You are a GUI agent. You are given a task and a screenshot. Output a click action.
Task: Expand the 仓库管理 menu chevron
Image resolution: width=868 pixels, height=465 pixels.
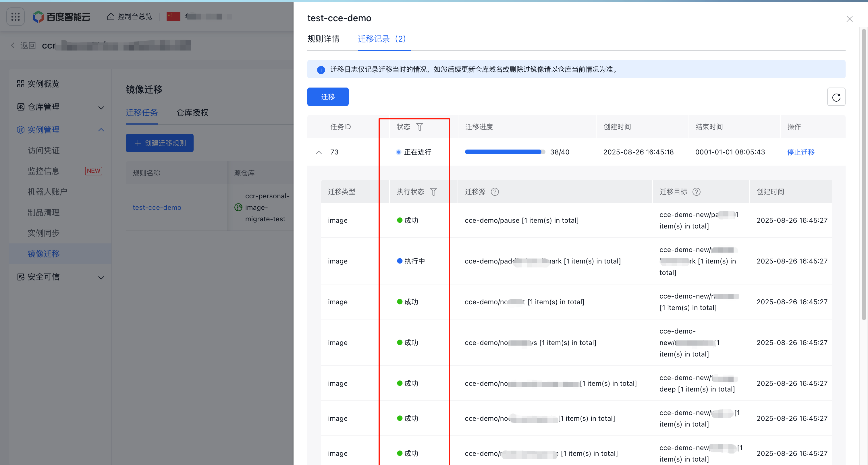pyautogui.click(x=101, y=108)
